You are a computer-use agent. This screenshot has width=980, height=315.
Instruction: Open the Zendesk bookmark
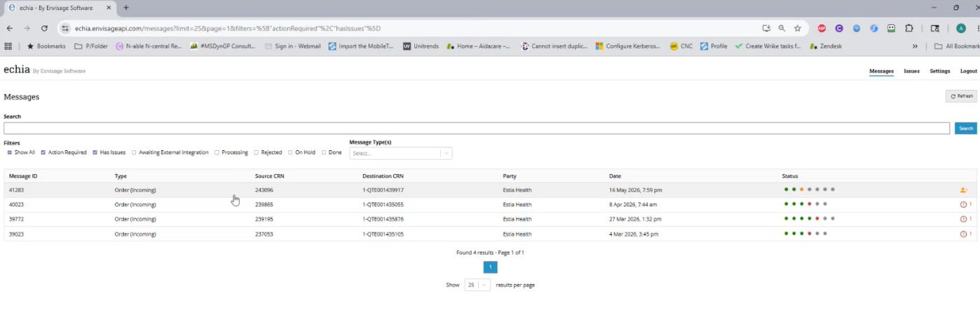click(826, 46)
